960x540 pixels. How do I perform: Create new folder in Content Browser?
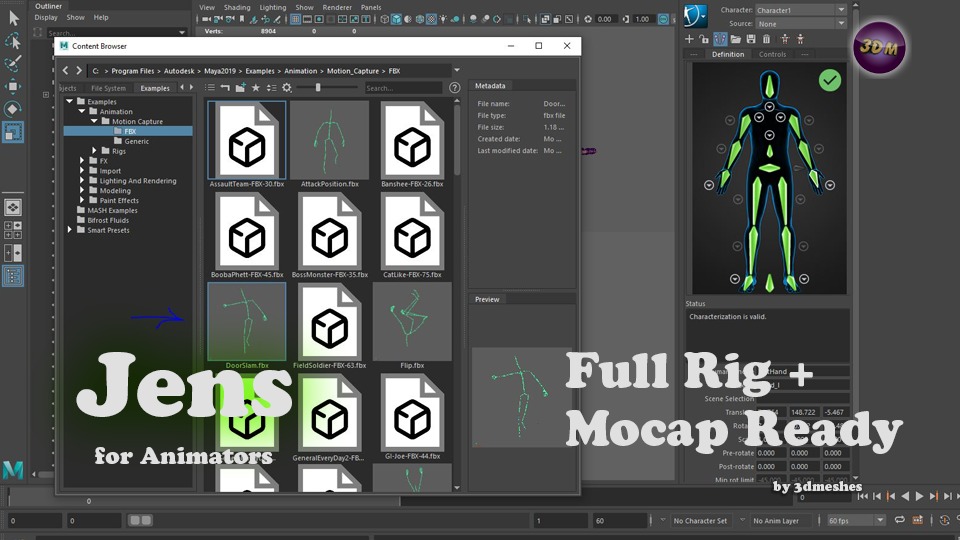(241, 88)
